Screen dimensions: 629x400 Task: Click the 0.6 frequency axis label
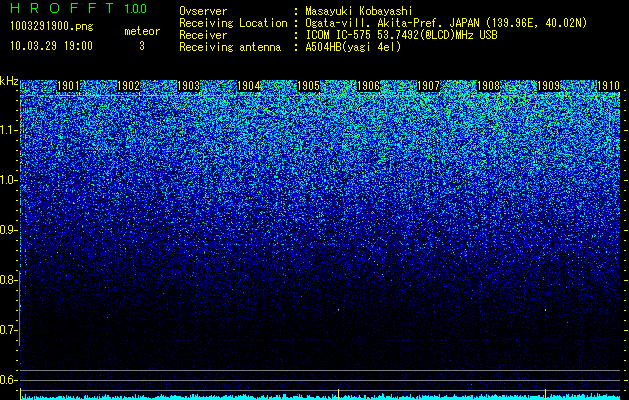pos(8,380)
